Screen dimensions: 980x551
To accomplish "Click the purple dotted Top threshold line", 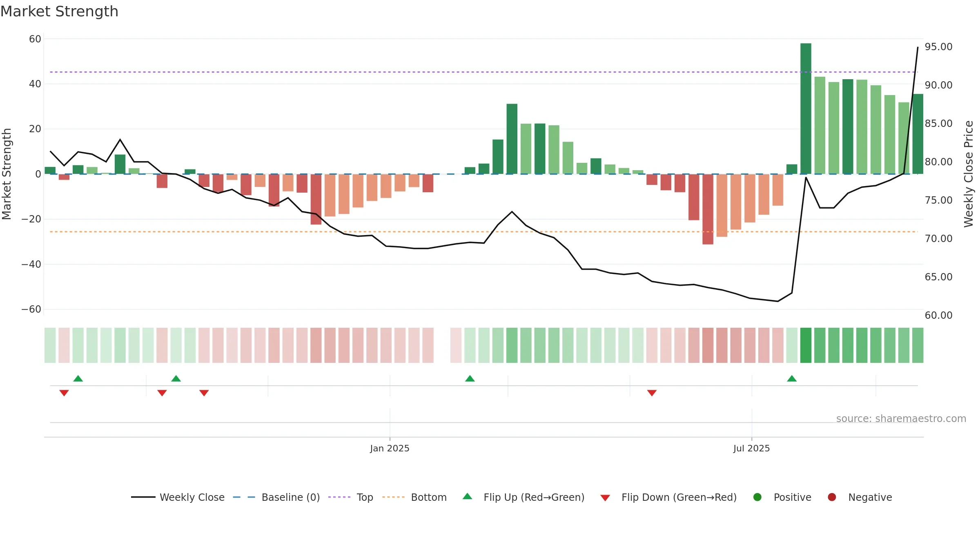I will click(x=484, y=72).
